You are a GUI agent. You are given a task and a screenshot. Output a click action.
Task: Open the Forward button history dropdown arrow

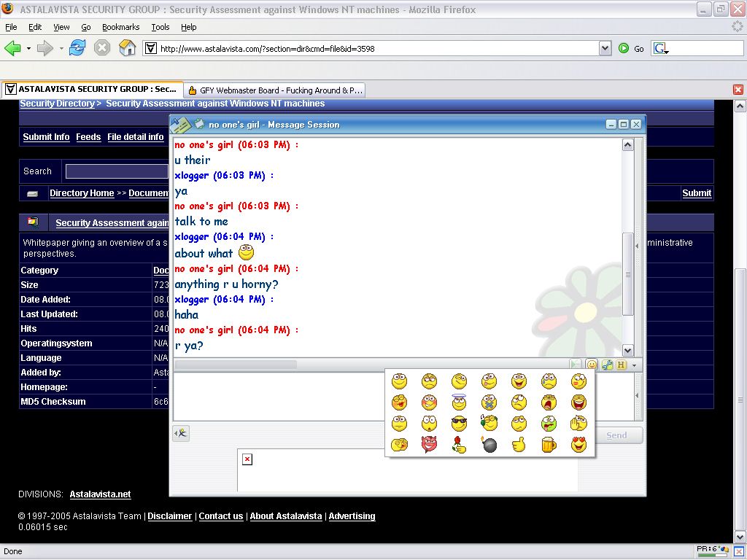pos(61,49)
